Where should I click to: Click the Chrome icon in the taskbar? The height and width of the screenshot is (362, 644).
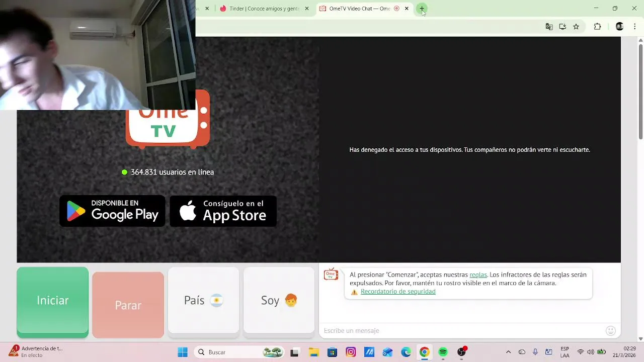[425, 352]
